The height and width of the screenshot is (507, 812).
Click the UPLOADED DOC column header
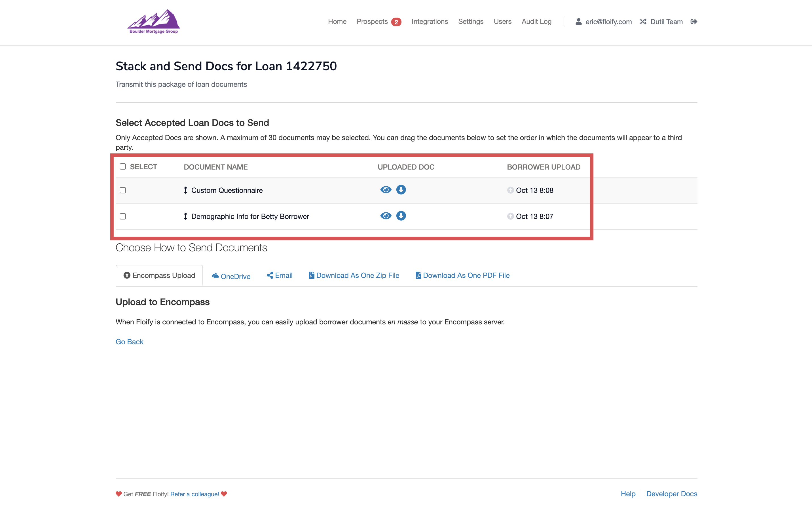406,167
